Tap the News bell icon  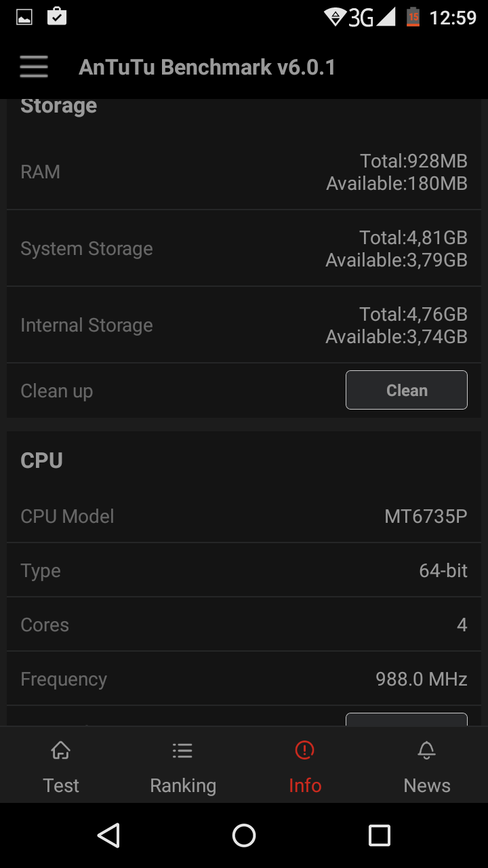426,751
